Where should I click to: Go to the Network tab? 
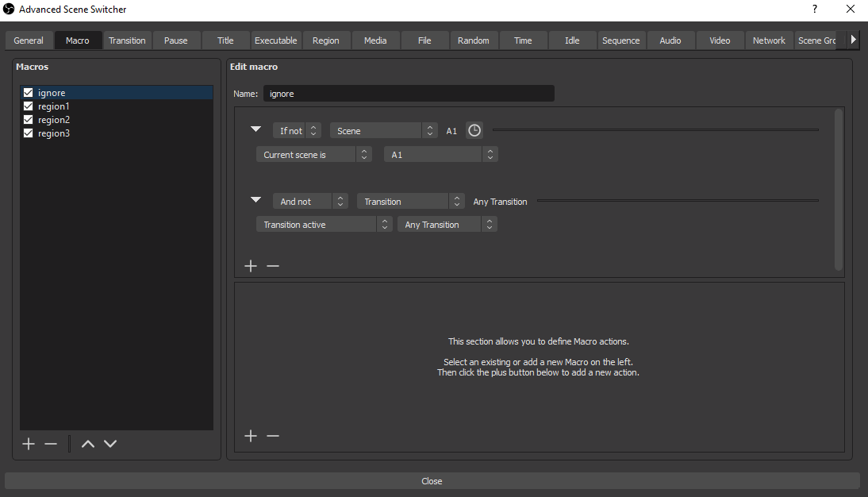click(769, 40)
